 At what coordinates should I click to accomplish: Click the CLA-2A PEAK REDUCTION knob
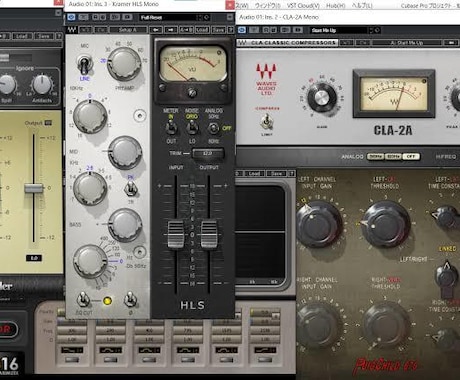pos(455,97)
